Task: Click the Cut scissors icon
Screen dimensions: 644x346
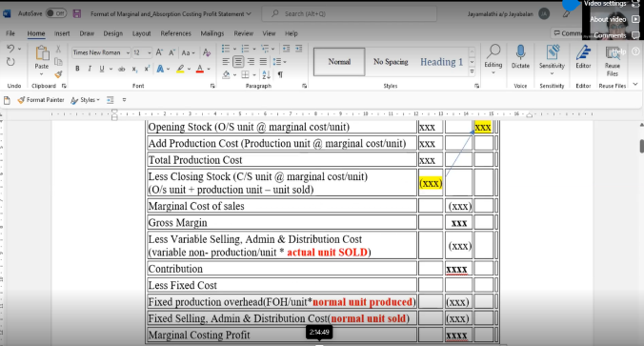Action: pyautogui.click(x=58, y=49)
